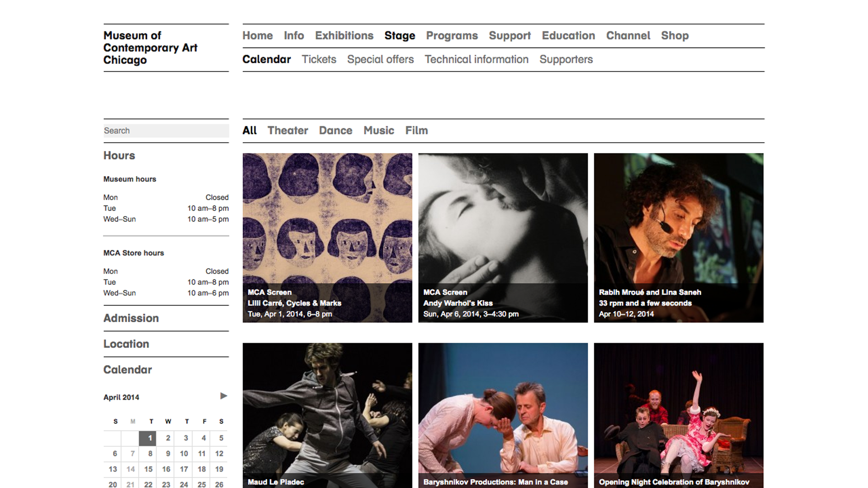
Task: Open the Shop menu item
Action: (x=675, y=36)
